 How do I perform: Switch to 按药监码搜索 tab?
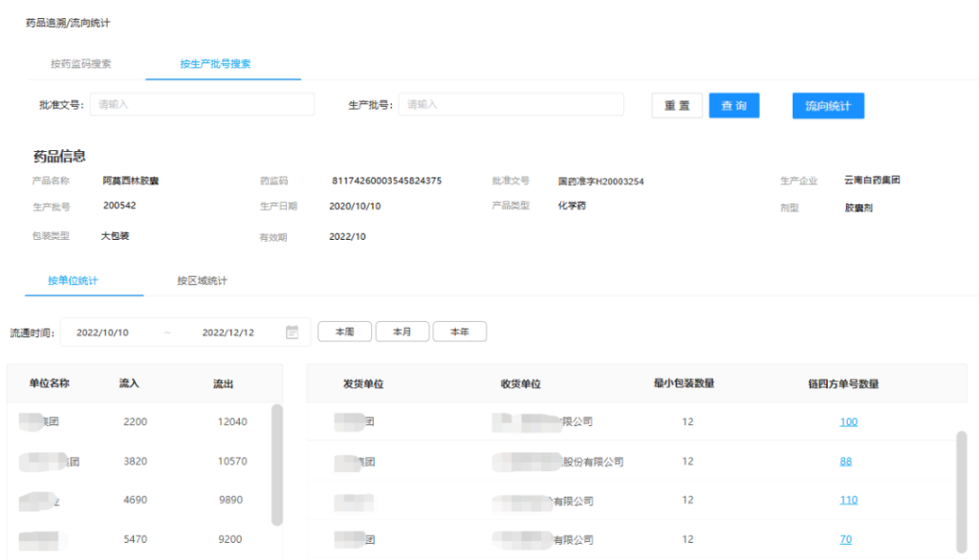(81, 64)
